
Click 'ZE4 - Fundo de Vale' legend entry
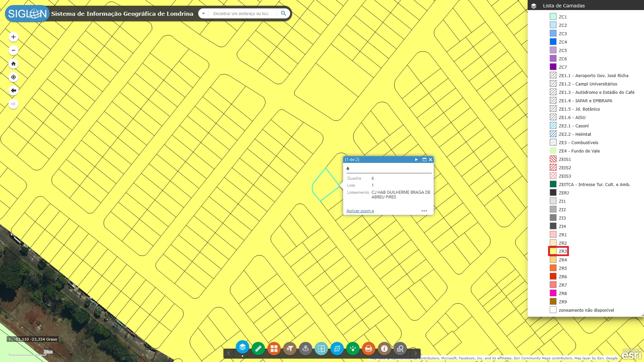579,151
